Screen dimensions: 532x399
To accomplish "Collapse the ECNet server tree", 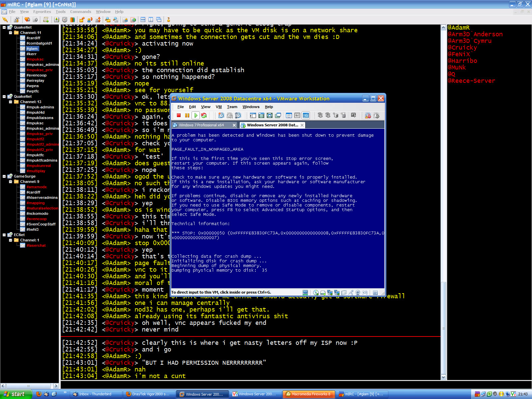I will coord(4,235).
